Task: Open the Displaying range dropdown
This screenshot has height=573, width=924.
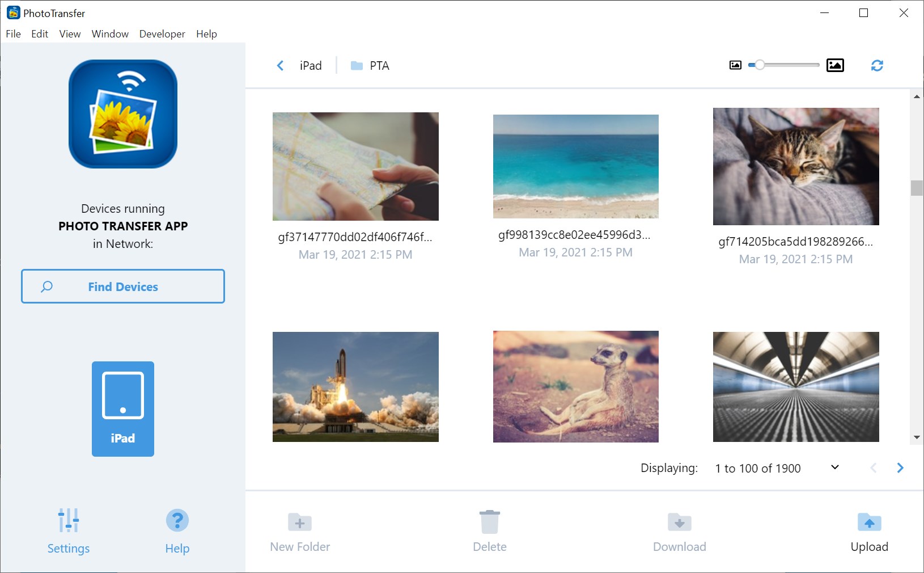Action: (834, 467)
